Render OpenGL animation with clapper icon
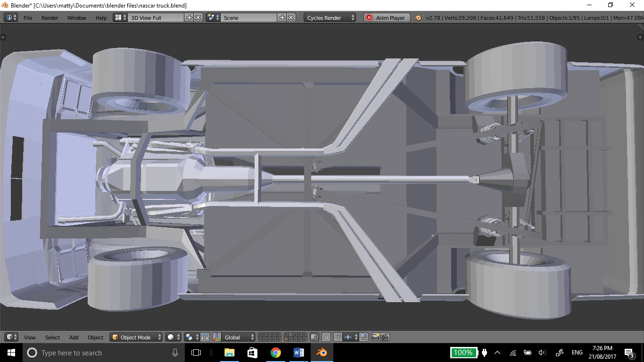This screenshot has width=644, height=362. pos(385,337)
